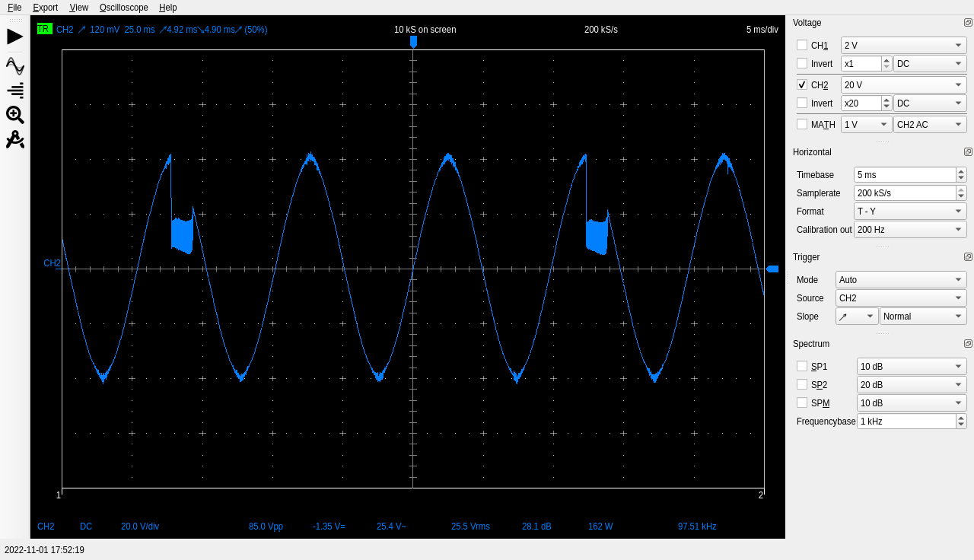Open CH1 coupling dropdown DC
This screenshot has width=974, height=560.
(x=930, y=64)
